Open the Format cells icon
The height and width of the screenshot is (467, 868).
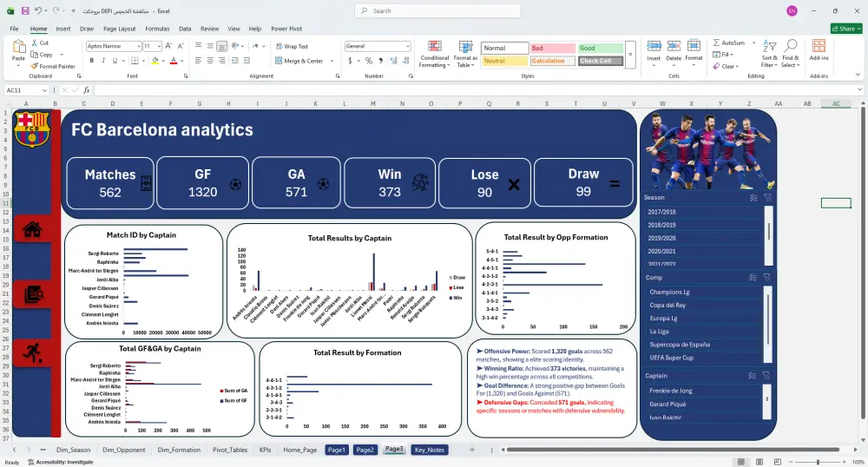coord(694,46)
